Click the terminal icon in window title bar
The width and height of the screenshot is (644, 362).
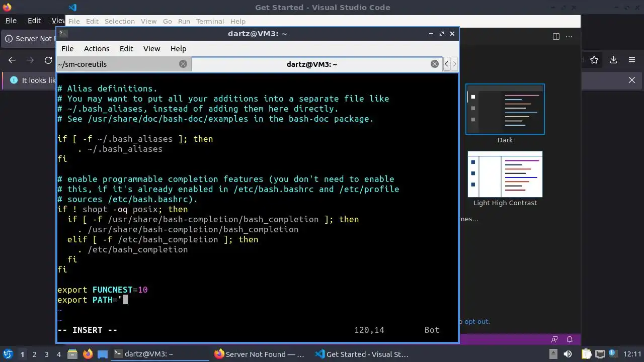[x=63, y=34]
